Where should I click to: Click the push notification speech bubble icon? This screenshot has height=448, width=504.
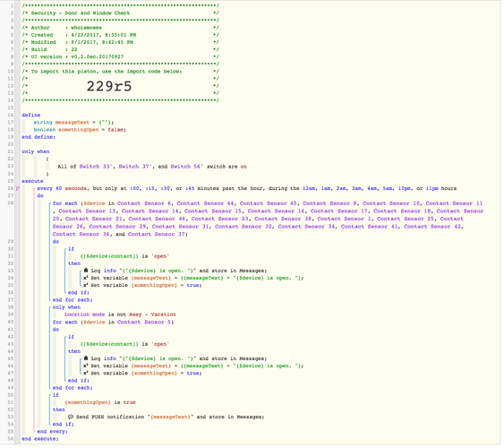71,418
